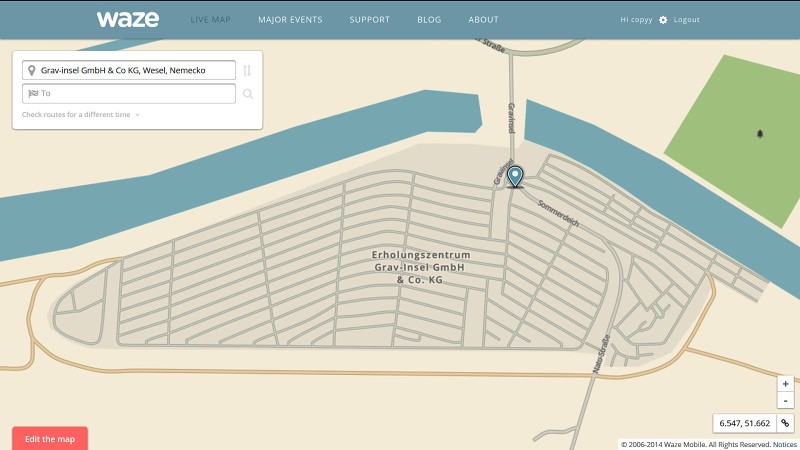The height and width of the screenshot is (450, 800).
Task: Open the Support menu item
Action: pos(369,20)
